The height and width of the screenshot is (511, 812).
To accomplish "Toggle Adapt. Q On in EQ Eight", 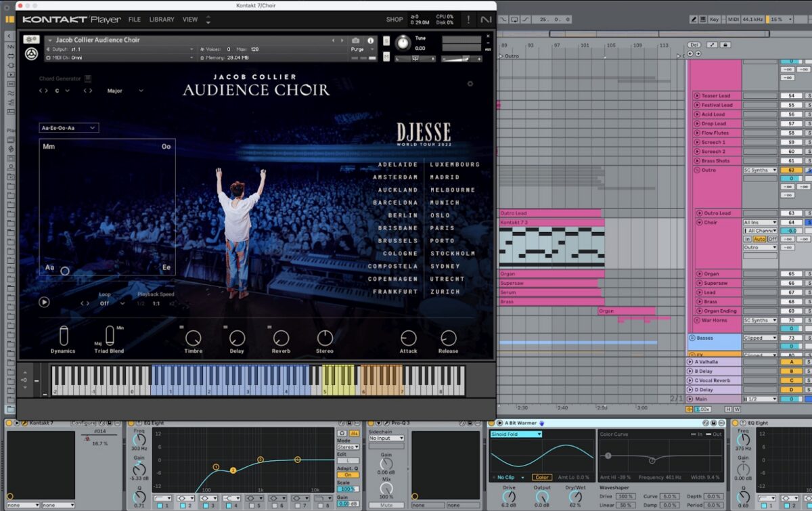I will click(348, 474).
